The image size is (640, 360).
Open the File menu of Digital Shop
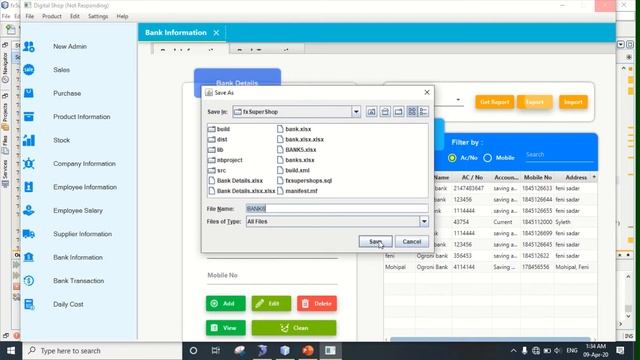30,16
